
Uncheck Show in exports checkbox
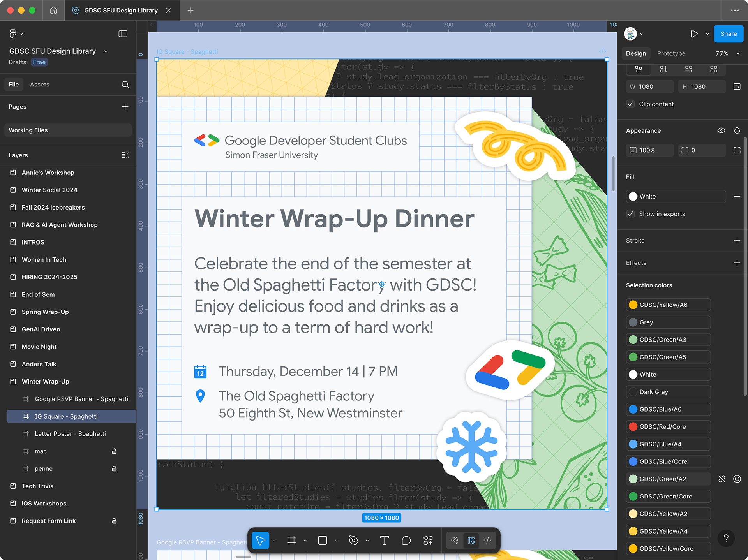[x=630, y=214]
